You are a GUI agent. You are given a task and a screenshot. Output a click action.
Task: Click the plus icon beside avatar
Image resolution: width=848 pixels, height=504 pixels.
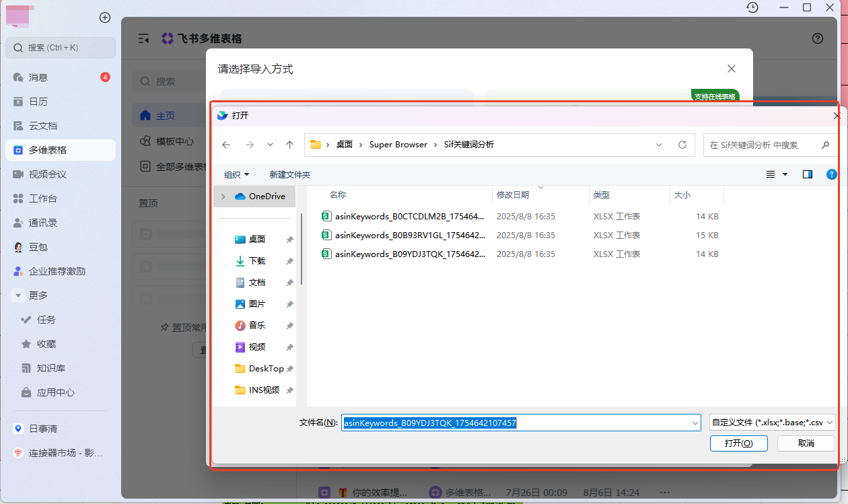pos(105,17)
